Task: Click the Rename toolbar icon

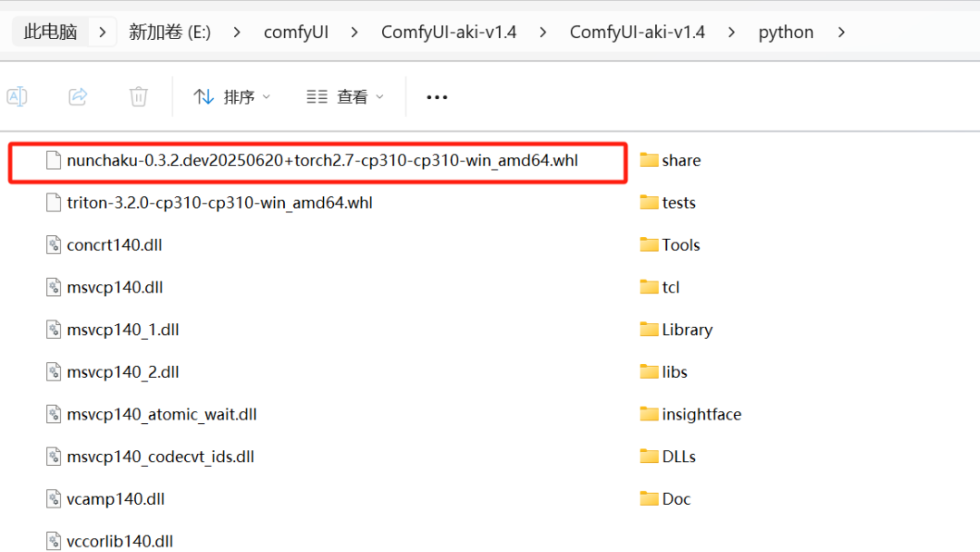Action: (x=17, y=97)
